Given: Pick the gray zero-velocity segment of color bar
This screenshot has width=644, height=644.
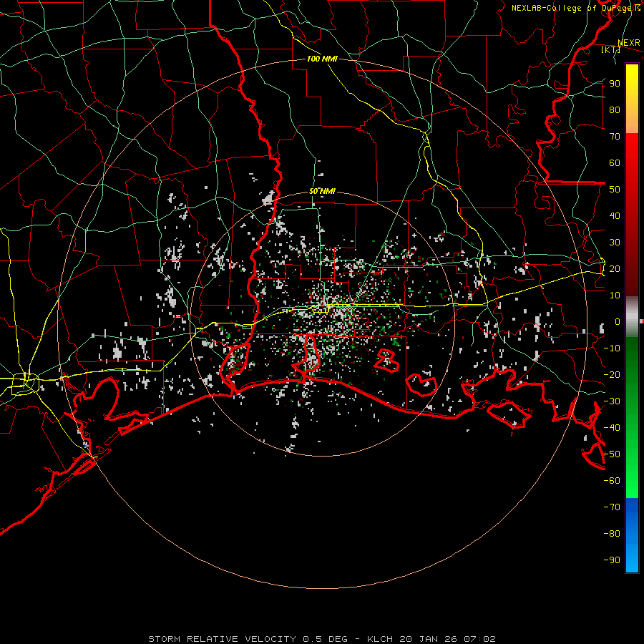Looking at the screenshot, I should pos(632,317).
